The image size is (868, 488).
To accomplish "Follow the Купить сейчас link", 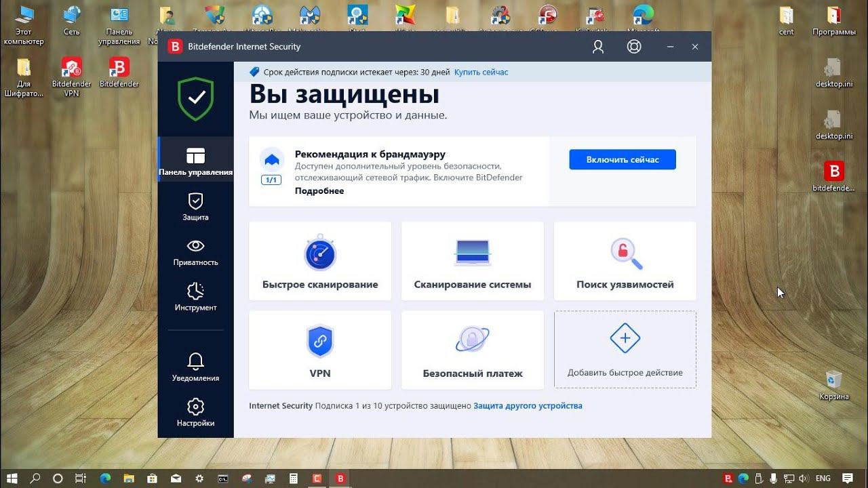I will point(481,72).
